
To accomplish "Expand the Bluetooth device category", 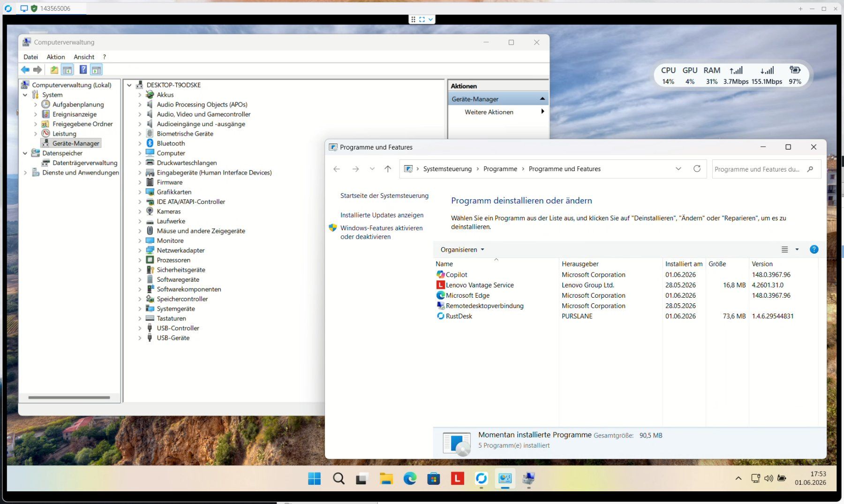I will click(x=140, y=143).
